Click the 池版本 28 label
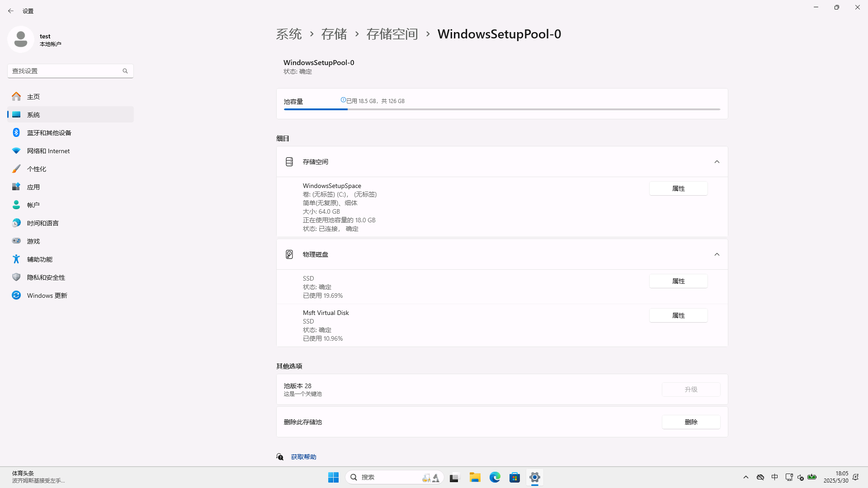 [297, 386]
